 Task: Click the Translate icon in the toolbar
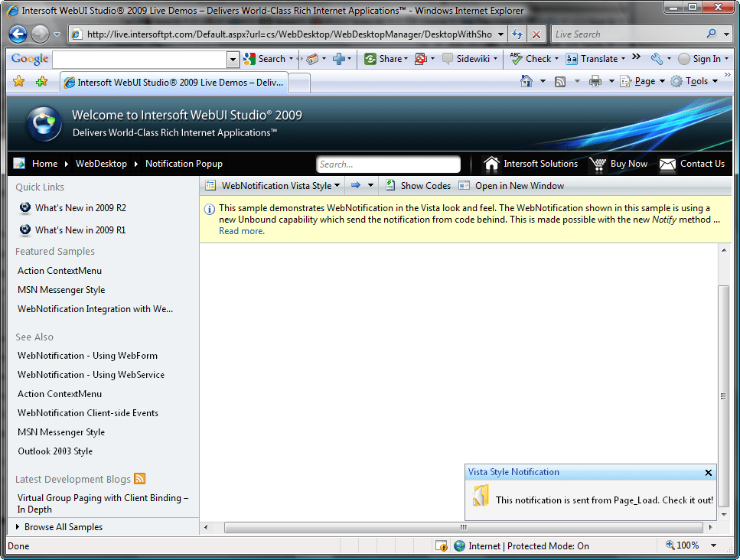[x=571, y=59]
